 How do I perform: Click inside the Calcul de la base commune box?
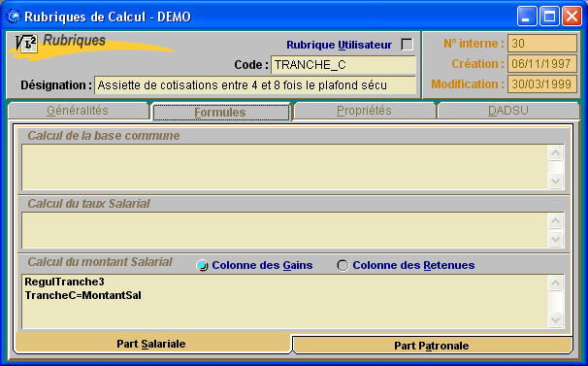[x=284, y=167]
